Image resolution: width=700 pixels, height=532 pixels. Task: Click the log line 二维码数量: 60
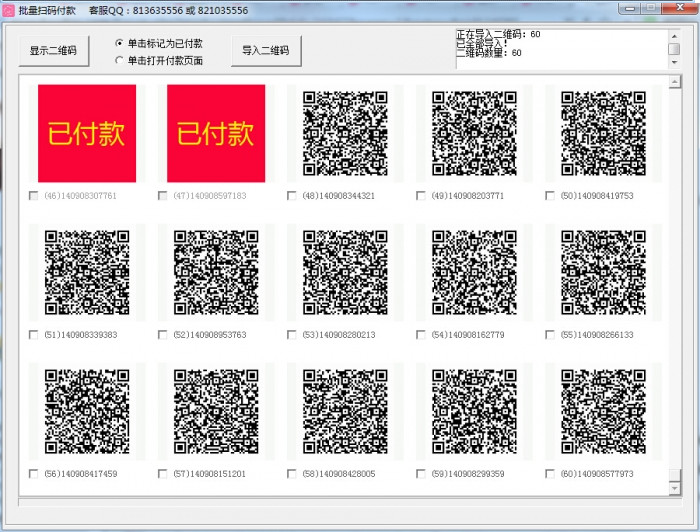point(489,53)
